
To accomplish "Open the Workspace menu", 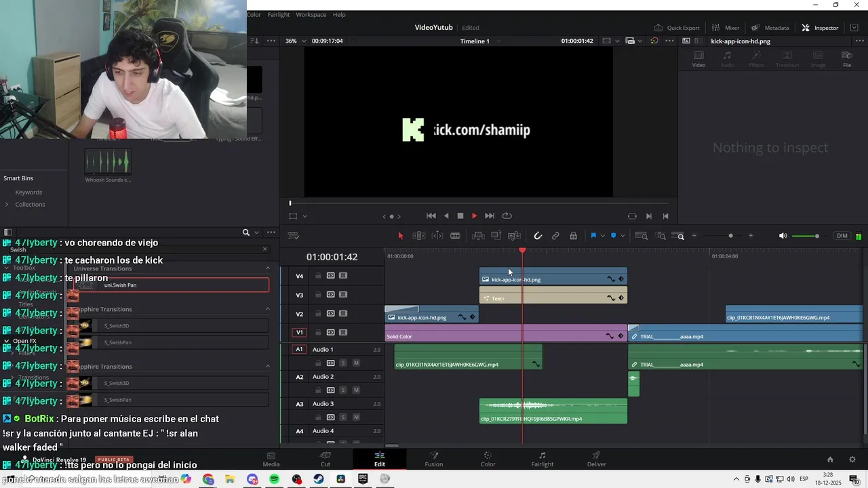I will coord(311,14).
